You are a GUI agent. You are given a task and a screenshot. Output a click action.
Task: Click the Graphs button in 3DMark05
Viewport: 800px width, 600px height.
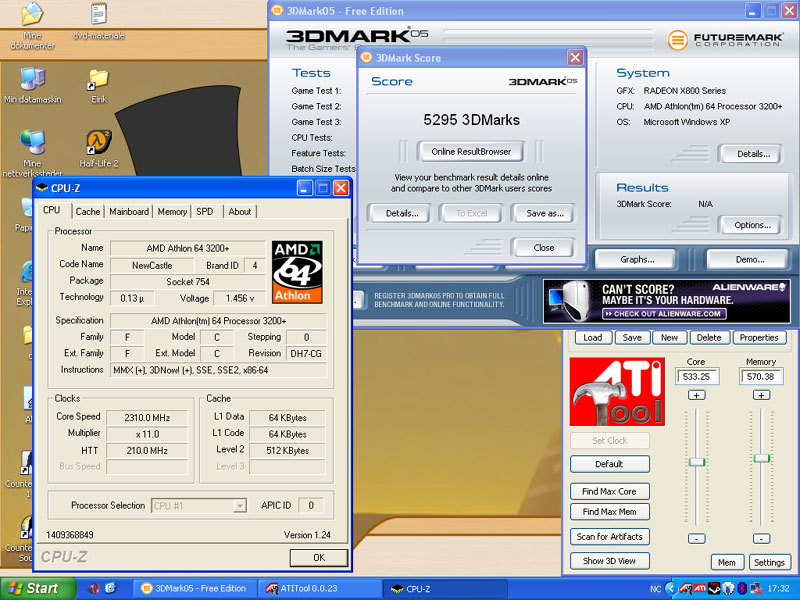pos(637,259)
